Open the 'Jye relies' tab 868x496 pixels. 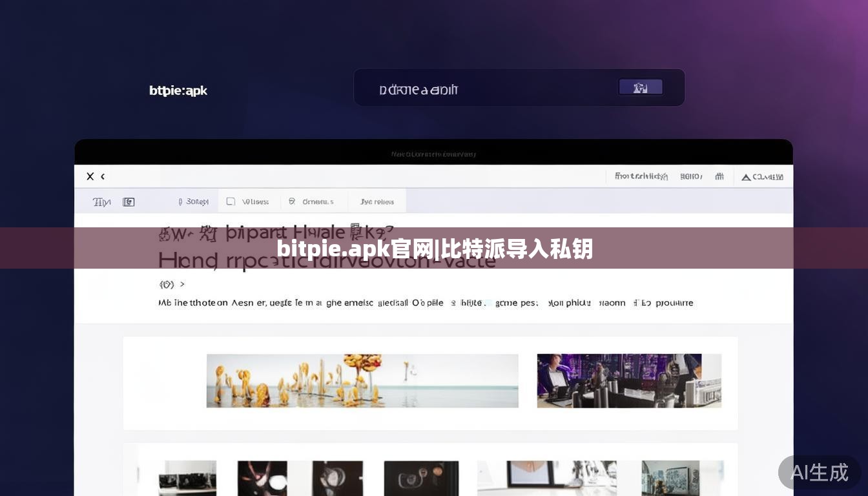point(377,201)
